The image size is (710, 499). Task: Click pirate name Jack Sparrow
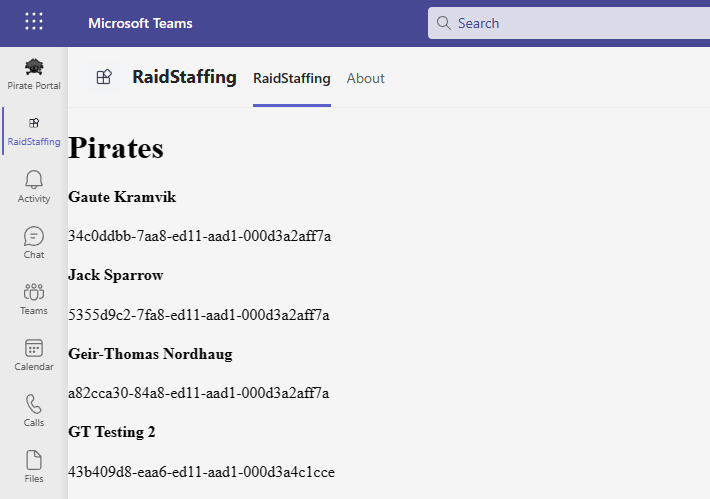(x=116, y=275)
